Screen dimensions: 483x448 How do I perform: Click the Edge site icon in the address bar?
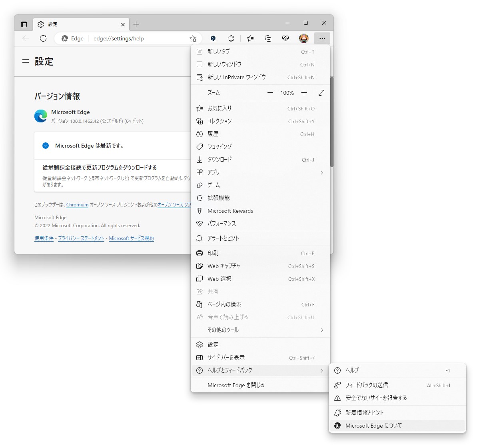(65, 38)
